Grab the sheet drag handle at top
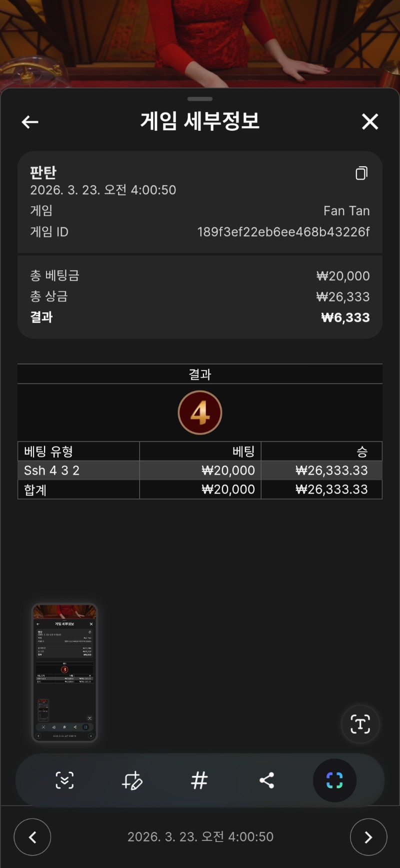 point(200,99)
